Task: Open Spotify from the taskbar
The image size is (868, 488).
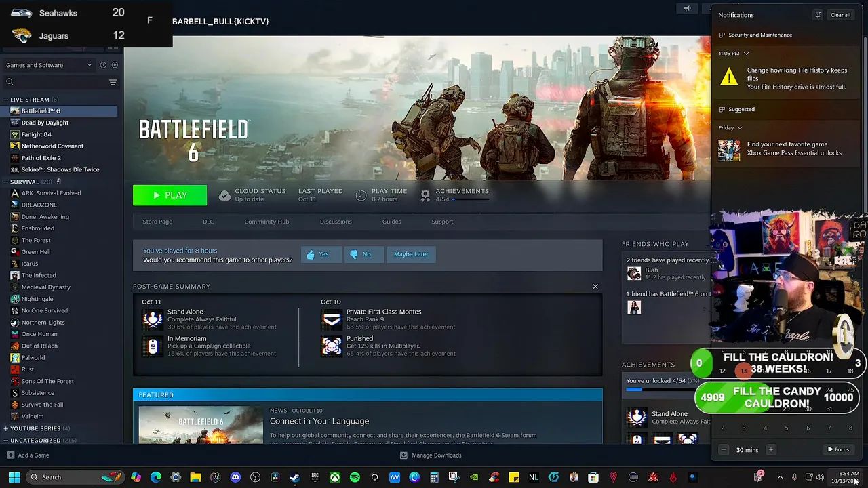Action: pos(355,477)
